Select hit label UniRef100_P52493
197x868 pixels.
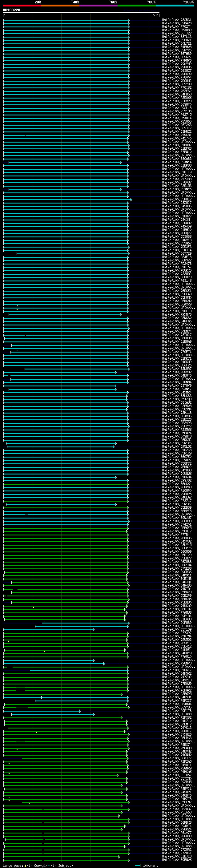click(177, 423)
